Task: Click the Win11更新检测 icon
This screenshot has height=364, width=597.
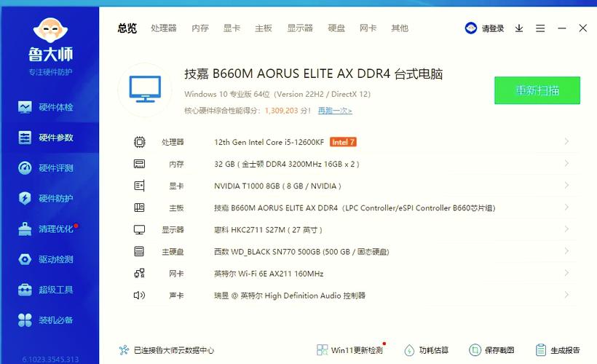Action: point(322,350)
